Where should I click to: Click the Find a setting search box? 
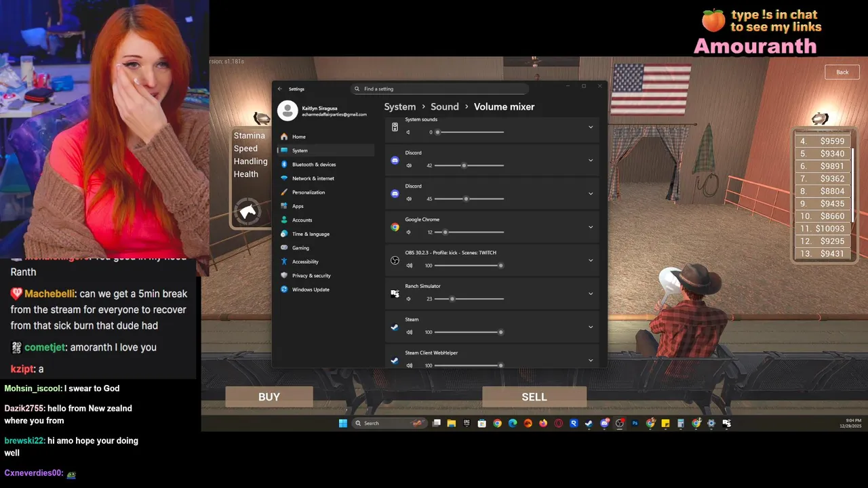click(x=439, y=89)
